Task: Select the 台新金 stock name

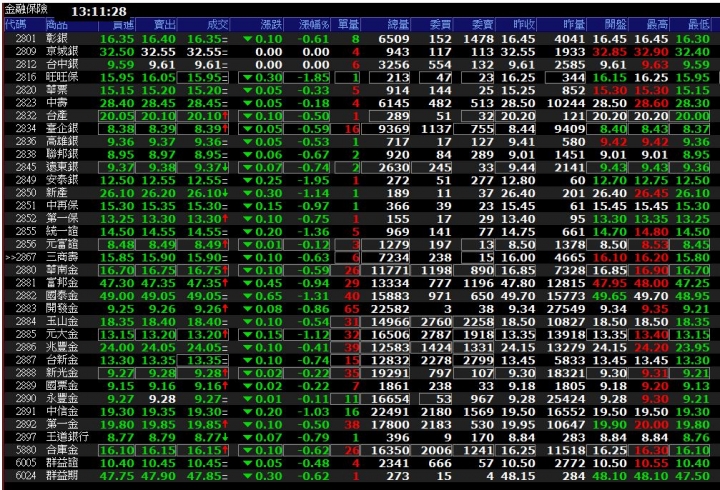Action: 62,360
